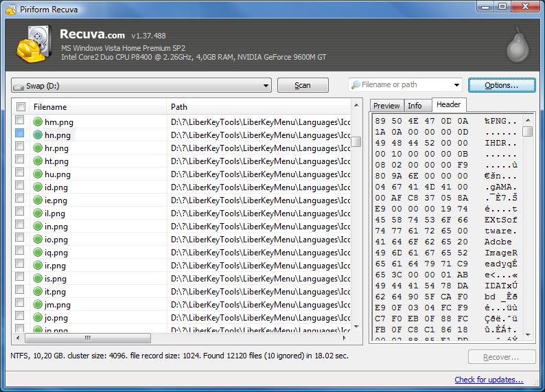Image resolution: width=545 pixels, height=392 pixels.
Task: Toggle the checkbox for hn.png
Action: tap(20, 132)
